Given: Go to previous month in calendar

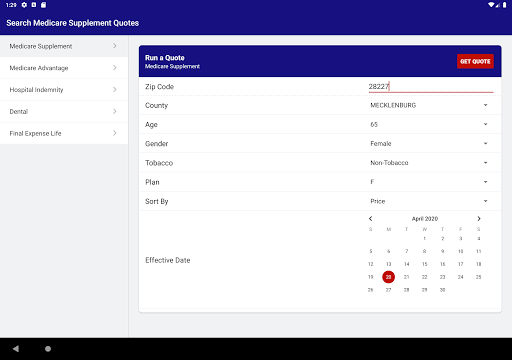Looking at the screenshot, I should pos(370,219).
